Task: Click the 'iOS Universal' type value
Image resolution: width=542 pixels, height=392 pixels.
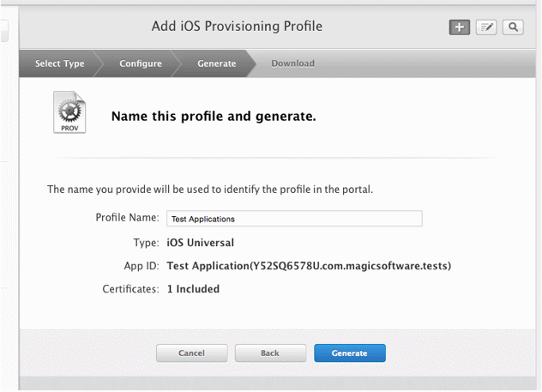Action: 200,243
